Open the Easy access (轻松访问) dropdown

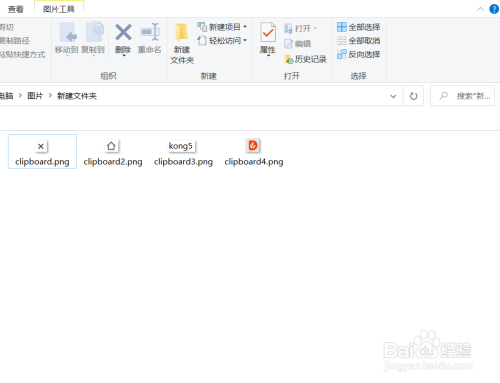pyautogui.click(x=222, y=41)
